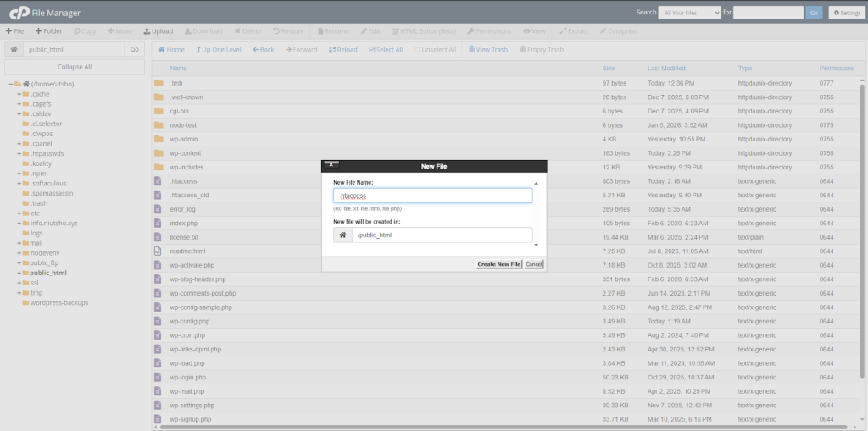Open the All Your Files search dropdown

[689, 13]
